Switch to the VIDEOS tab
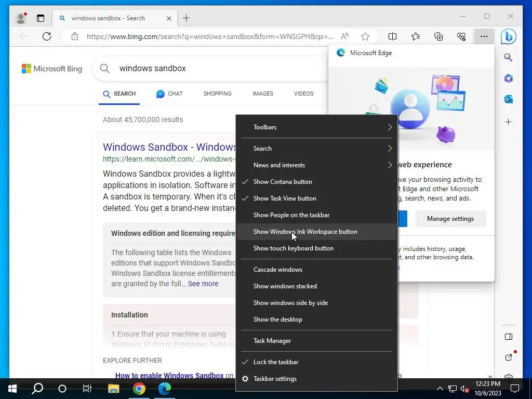The image size is (532, 399). [x=303, y=94]
